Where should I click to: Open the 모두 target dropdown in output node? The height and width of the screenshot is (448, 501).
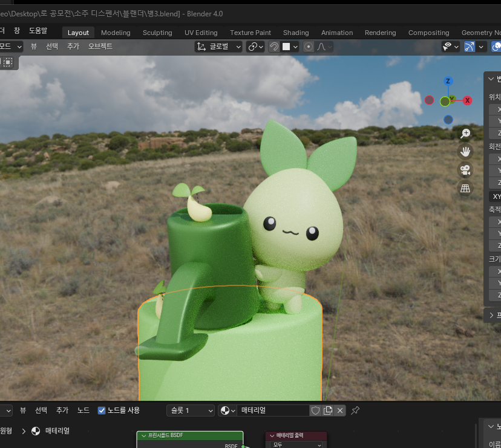coord(296,444)
